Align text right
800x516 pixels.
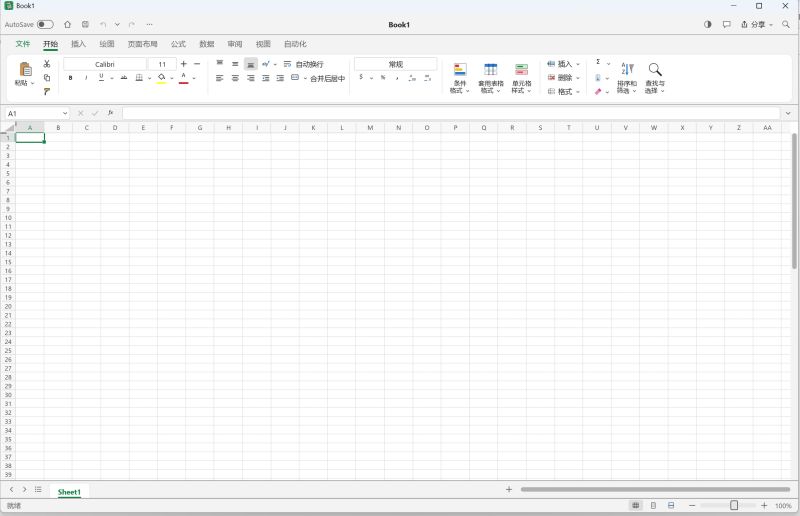(x=251, y=78)
